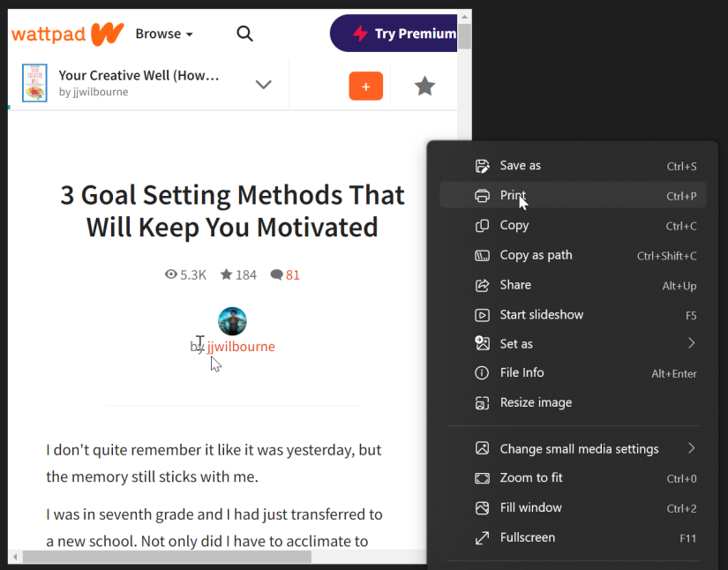Click the star vote icon
The image size is (728, 570).
pyautogui.click(x=424, y=86)
